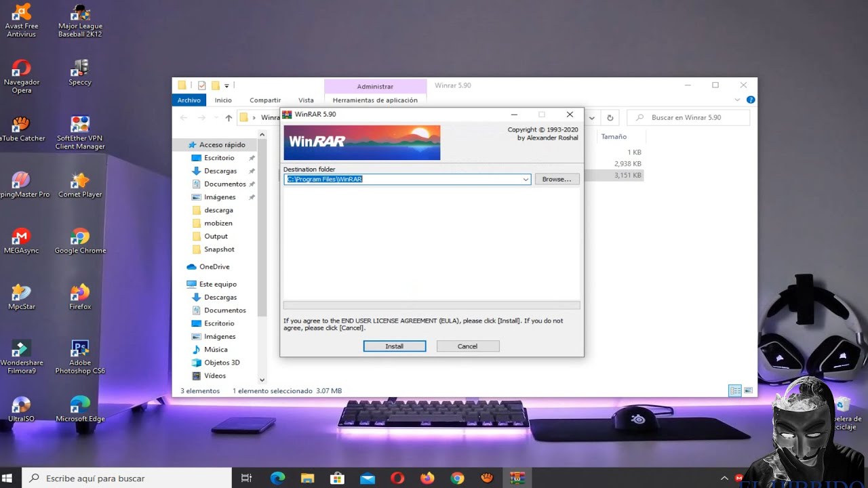This screenshot has height=488, width=868.
Task: Click Windows taskbar search box
Action: [x=126, y=478]
